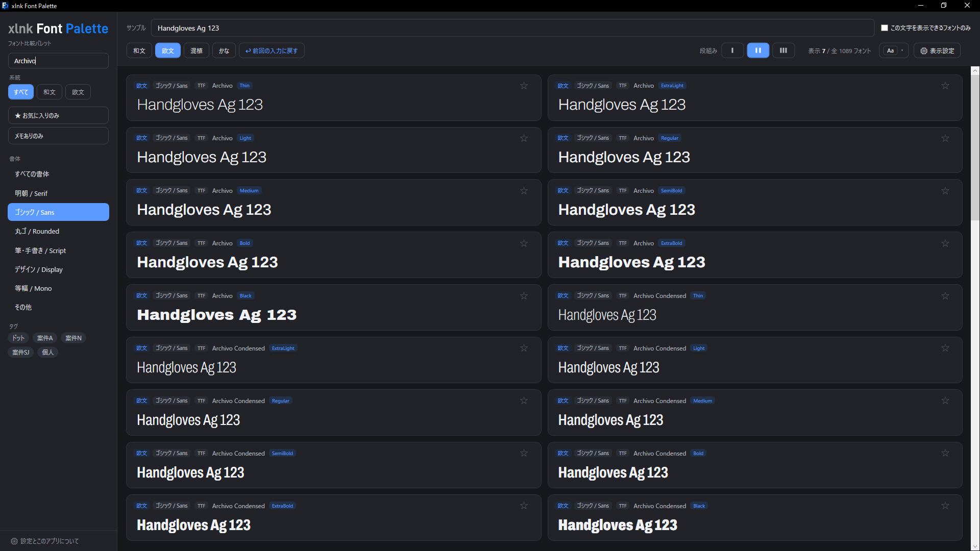Open the Aa font size dropdown
The image size is (980, 551).
pos(894,51)
